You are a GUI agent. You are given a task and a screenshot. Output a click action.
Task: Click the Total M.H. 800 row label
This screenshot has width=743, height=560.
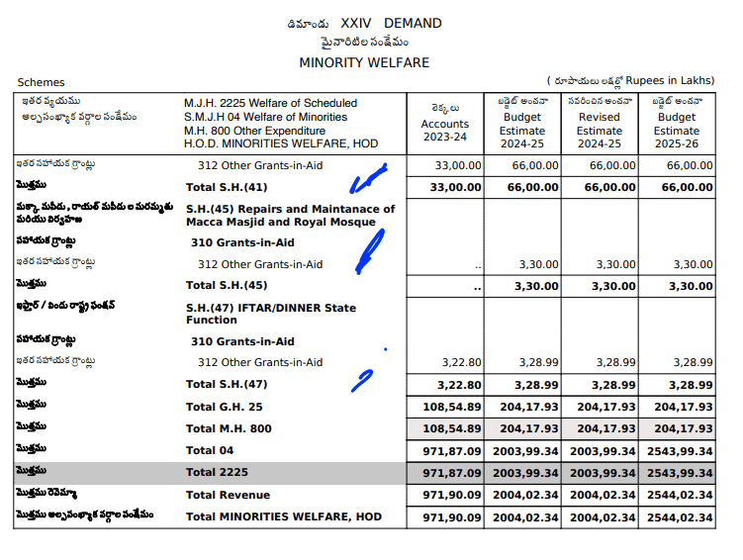point(228,428)
